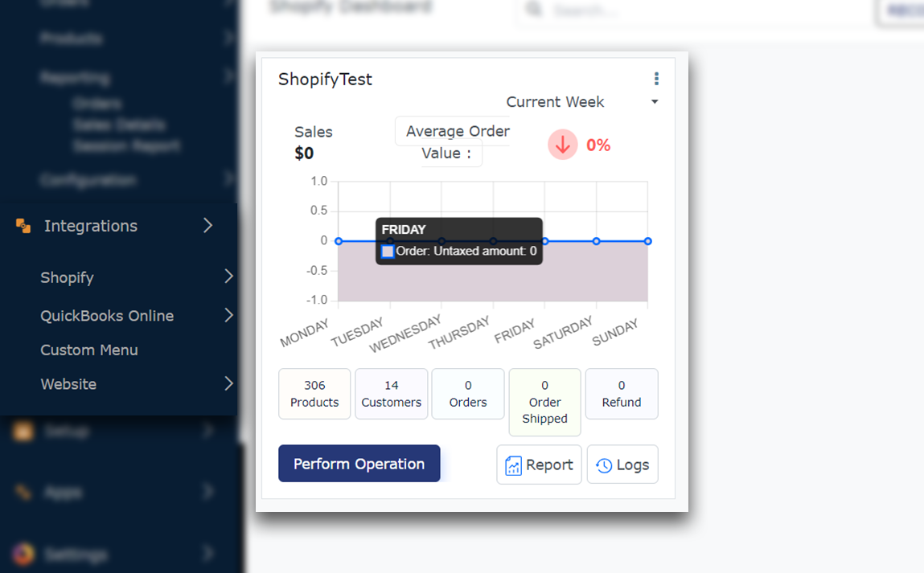
Task: Open the Current Week period dropdown
Action: click(654, 102)
